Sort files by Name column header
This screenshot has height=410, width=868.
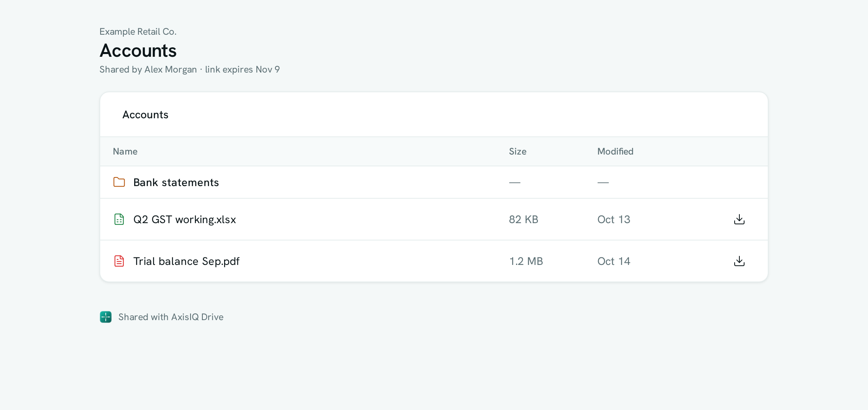click(125, 151)
